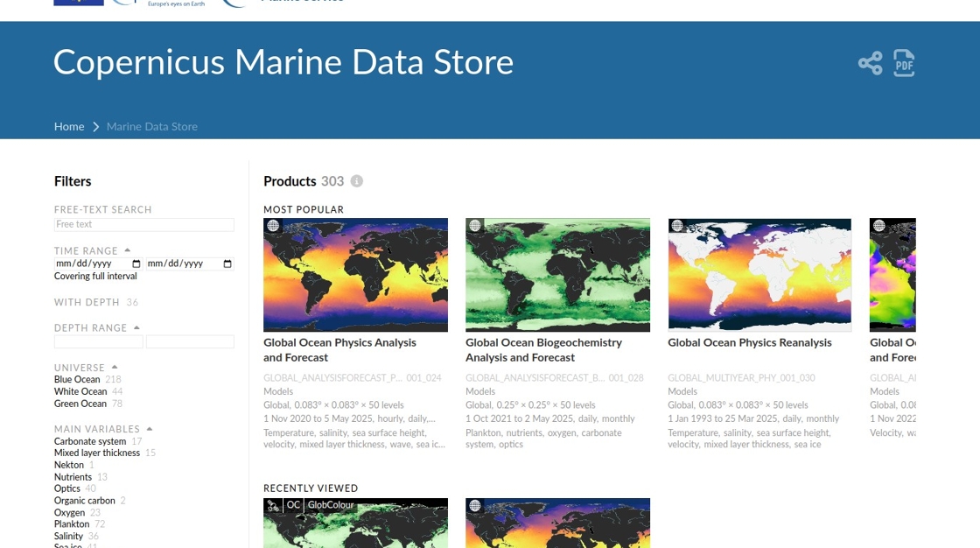
Task: Open Global Ocean Physics Reanalysis title
Action: pos(749,343)
